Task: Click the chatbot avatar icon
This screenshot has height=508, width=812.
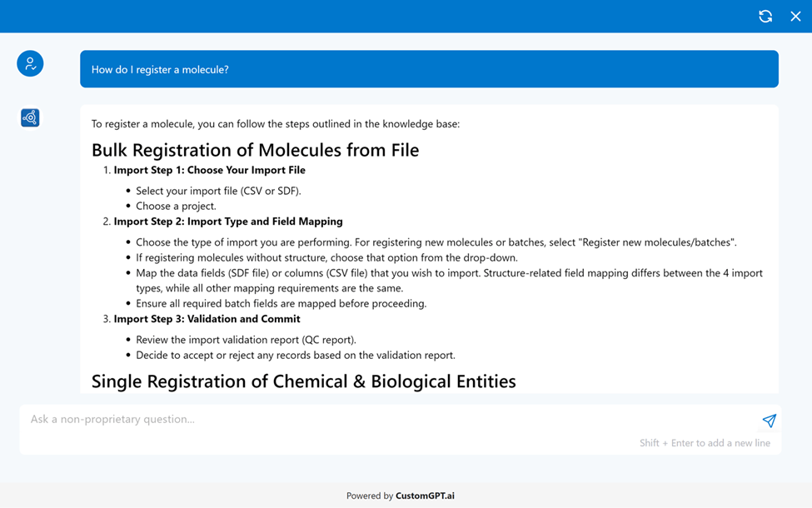Action: point(30,118)
